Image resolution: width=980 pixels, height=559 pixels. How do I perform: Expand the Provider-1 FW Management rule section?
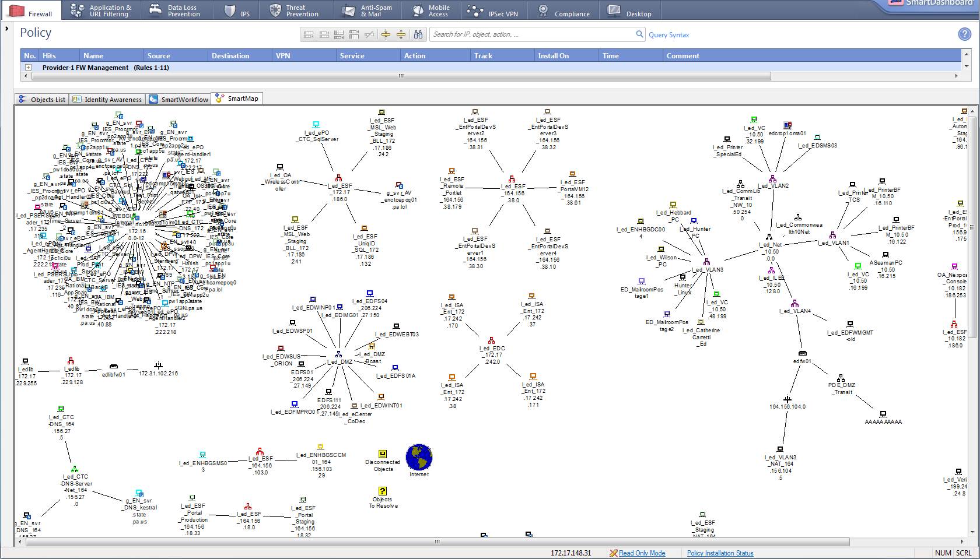[x=28, y=68]
